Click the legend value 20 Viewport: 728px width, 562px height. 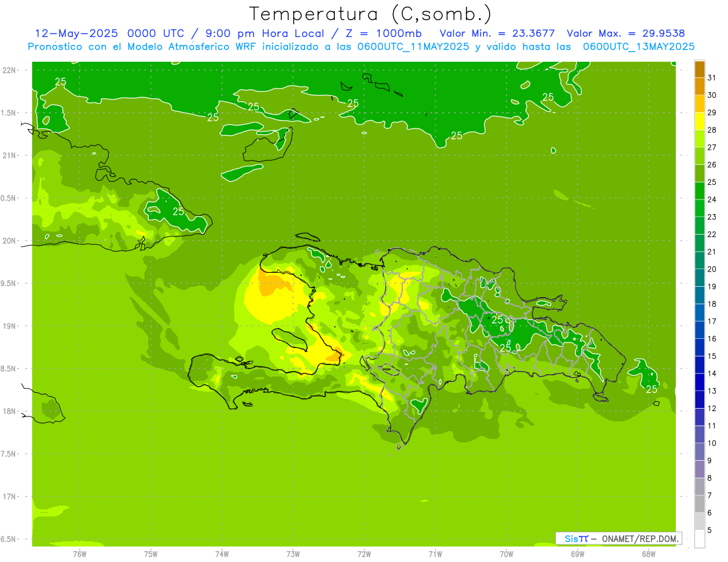712,269
